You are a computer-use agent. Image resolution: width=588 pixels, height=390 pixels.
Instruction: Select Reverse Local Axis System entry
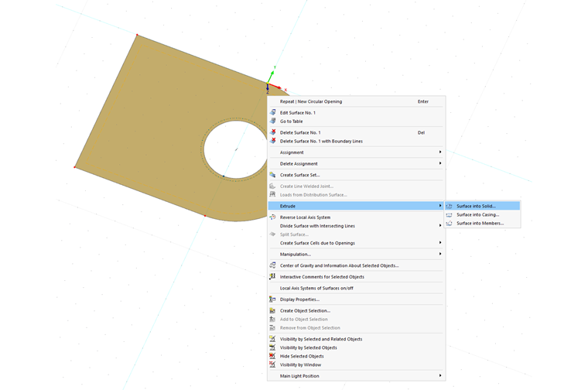[356, 217]
